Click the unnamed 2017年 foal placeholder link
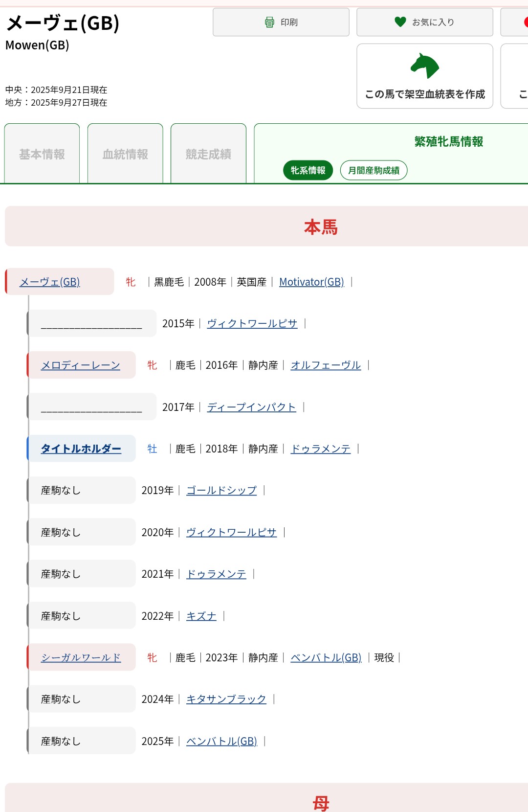This screenshot has width=528, height=812. pos(91,407)
